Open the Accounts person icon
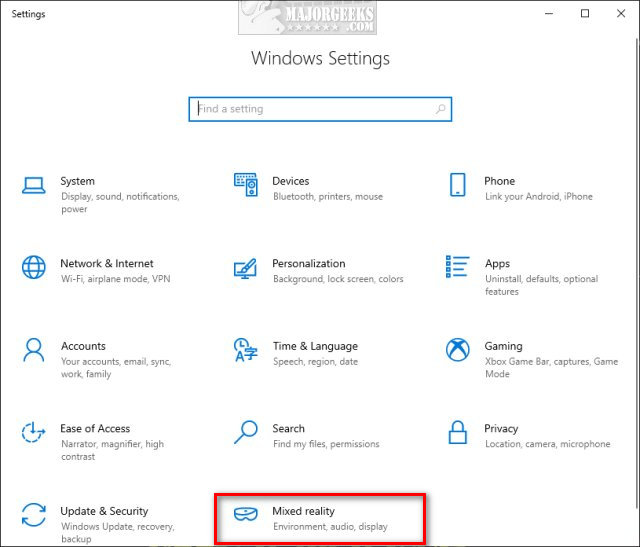The image size is (640, 547). coord(34,350)
